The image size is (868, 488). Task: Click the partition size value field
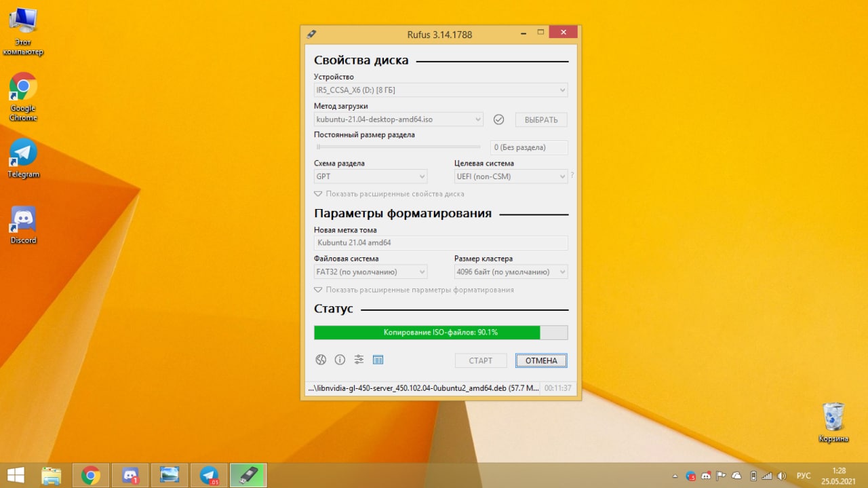tap(529, 147)
